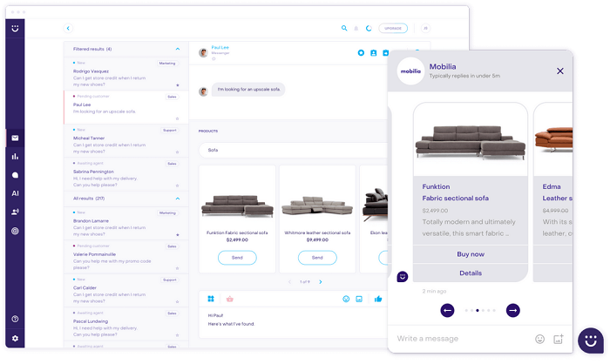Click the circular status icon beside the bell
This screenshot has width=610, height=364.
(x=369, y=28)
